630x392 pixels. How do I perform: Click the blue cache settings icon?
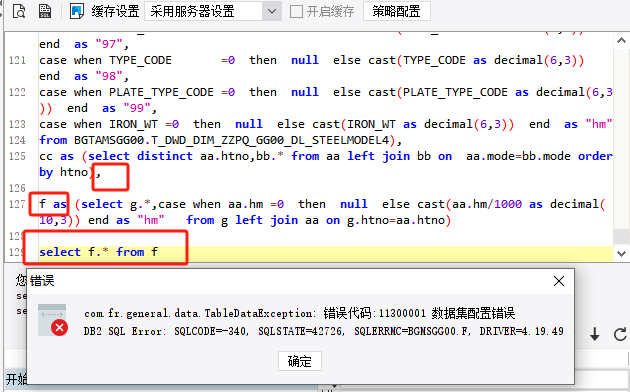[x=76, y=11]
